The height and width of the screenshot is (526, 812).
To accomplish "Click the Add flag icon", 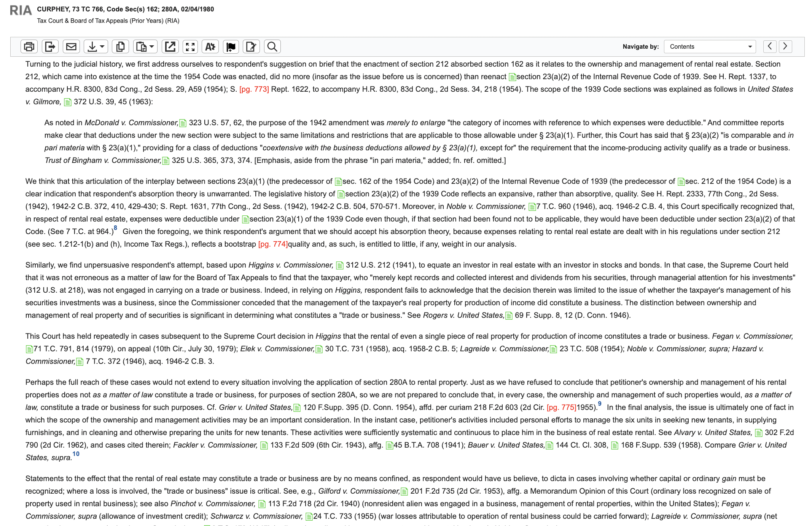I will coord(231,46).
